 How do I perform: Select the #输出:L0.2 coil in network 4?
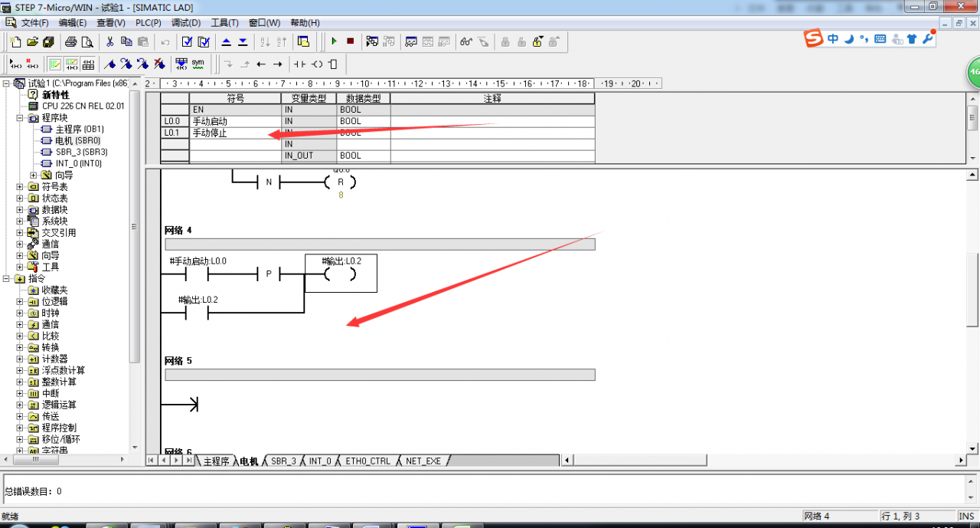point(341,274)
